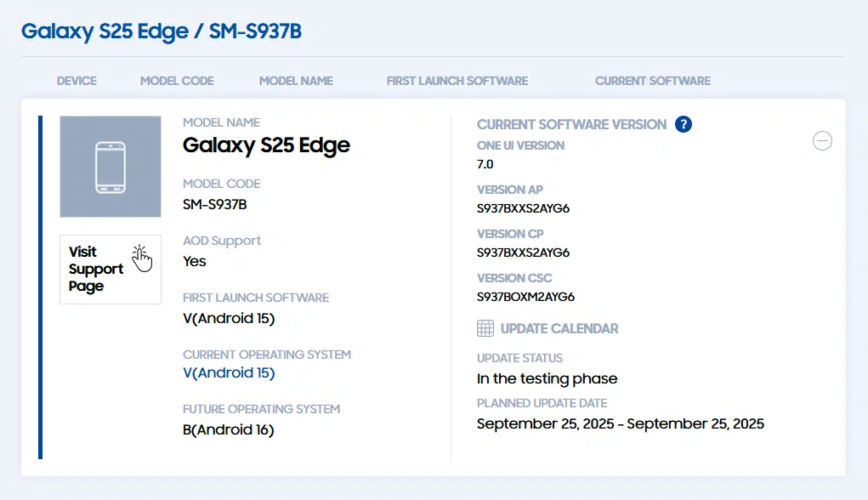Click the 'In the testing phase' update status

(x=547, y=378)
